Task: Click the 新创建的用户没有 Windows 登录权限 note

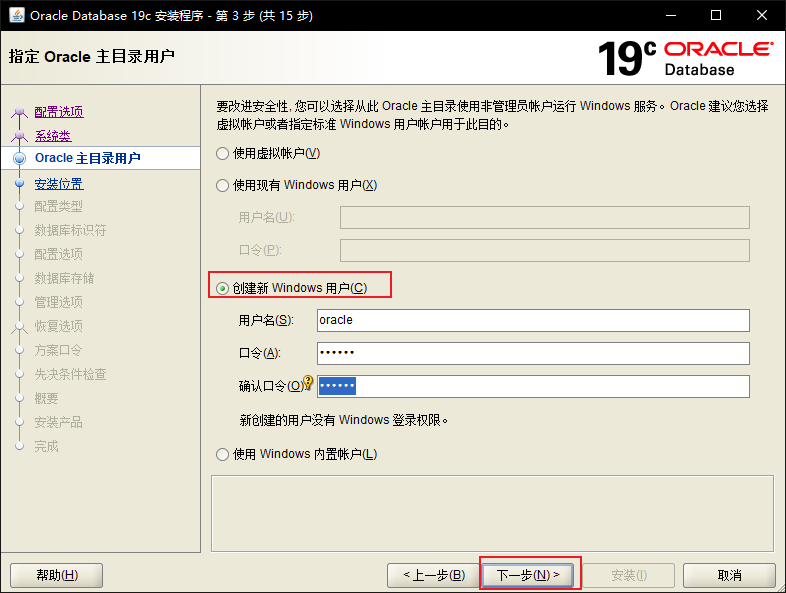Action: tap(344, 420)
